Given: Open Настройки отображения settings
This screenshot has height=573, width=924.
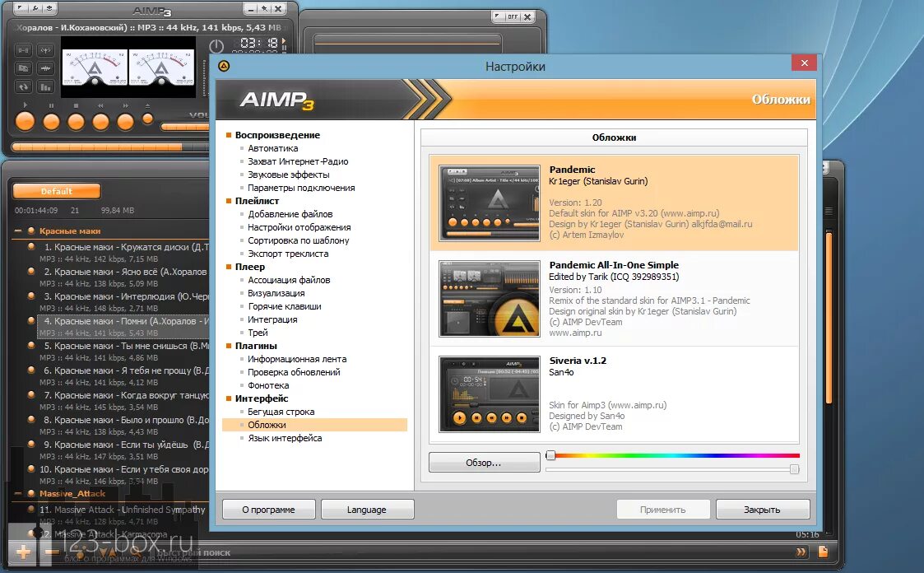Looking at the screenshot, I should tap(299, 227).
